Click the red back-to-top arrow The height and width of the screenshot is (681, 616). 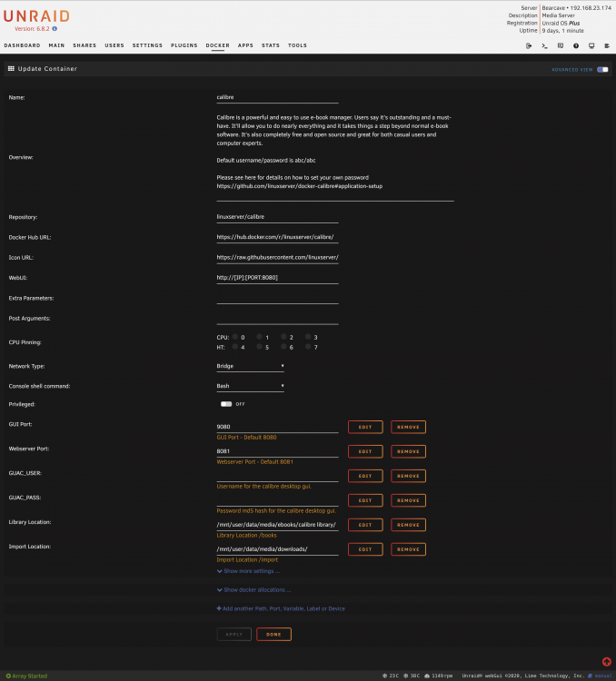pos(606,662)
